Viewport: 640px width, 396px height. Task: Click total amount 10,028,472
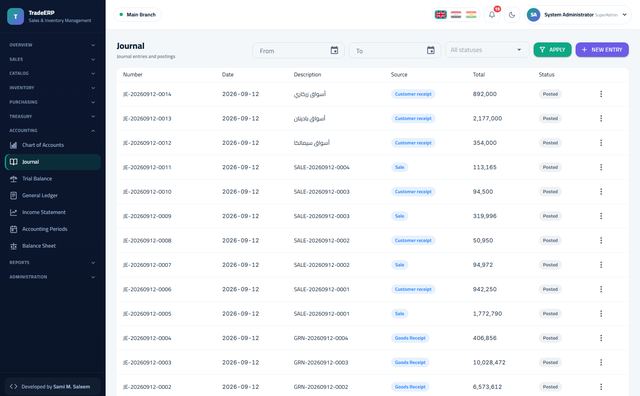point(489,363)
